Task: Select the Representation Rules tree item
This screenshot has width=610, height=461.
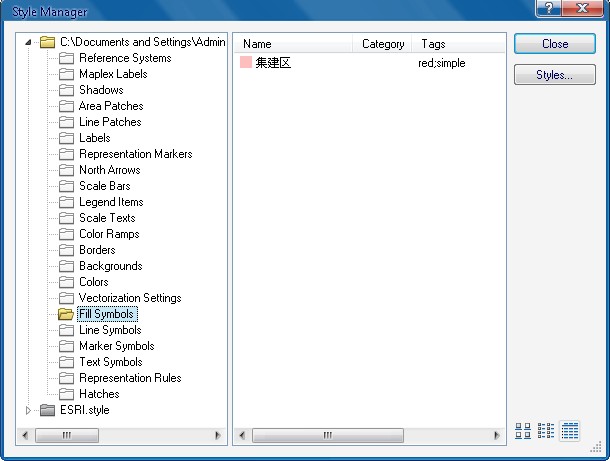Action: pyautogui.click(x=130, y=378)
